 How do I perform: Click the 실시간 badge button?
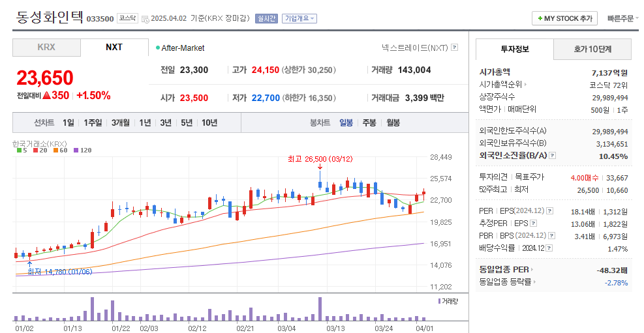267,18
